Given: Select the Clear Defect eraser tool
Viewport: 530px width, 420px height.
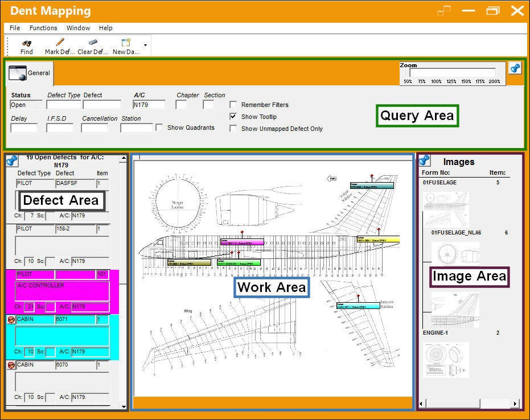Looking at the screenshot, I should pyautogui.click(x=93, y=42).
